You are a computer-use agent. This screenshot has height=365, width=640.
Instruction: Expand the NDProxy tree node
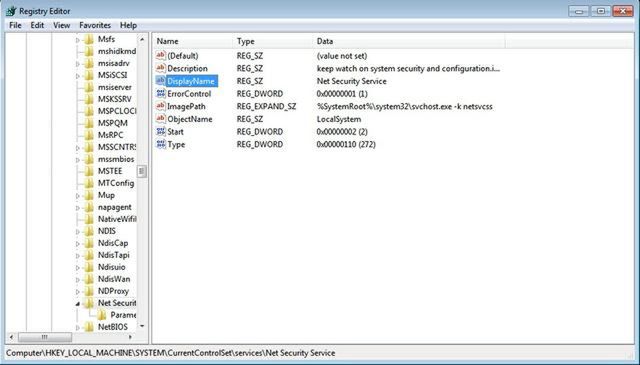(x=78, y=292)
